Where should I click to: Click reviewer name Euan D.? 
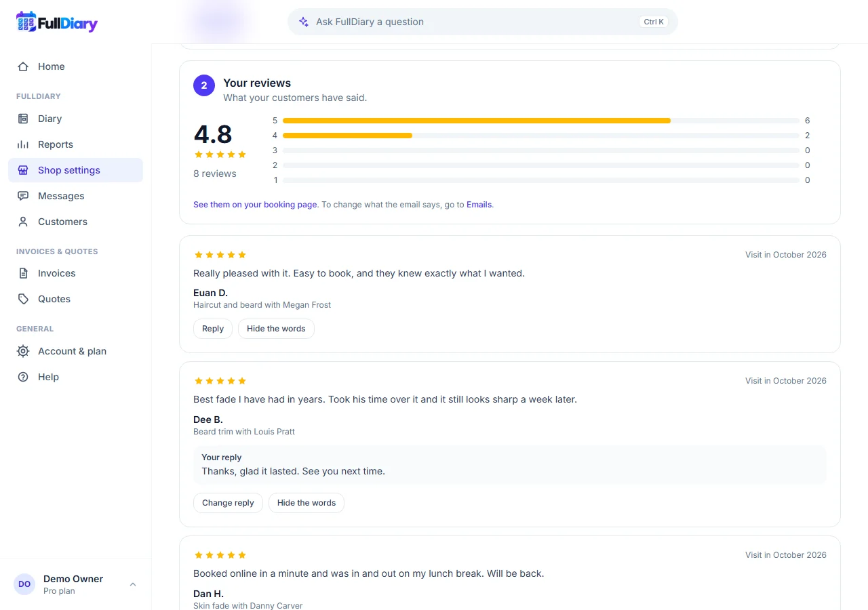[210, 293]
